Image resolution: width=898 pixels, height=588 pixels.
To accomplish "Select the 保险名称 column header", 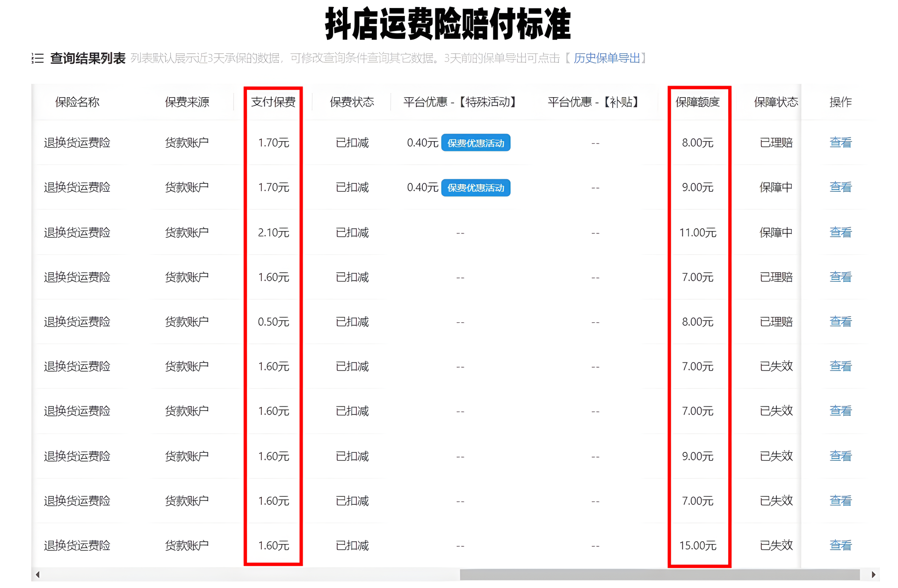I will [77, 102].
